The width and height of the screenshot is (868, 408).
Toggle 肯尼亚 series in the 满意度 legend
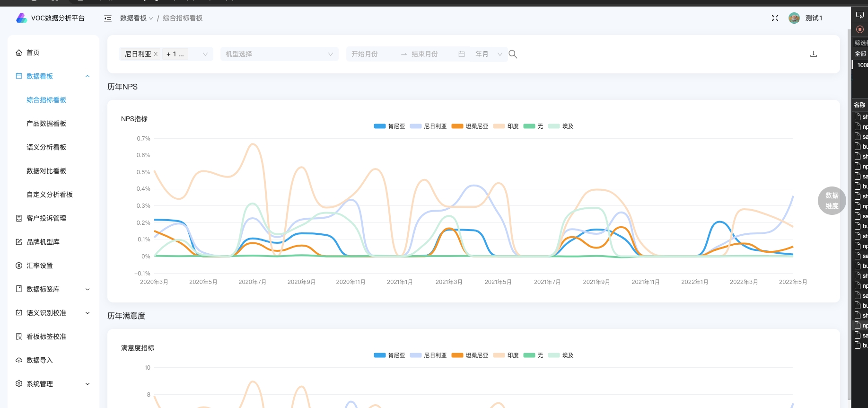[x=389, y=355]
